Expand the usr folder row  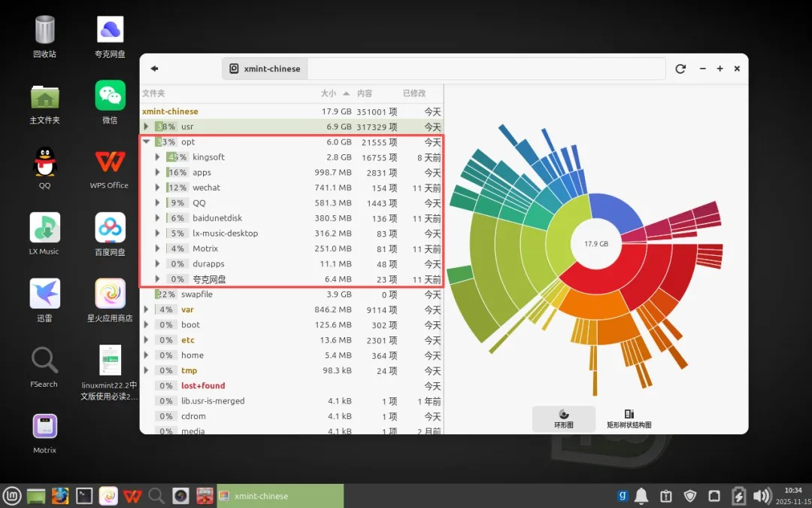point(147,126)
